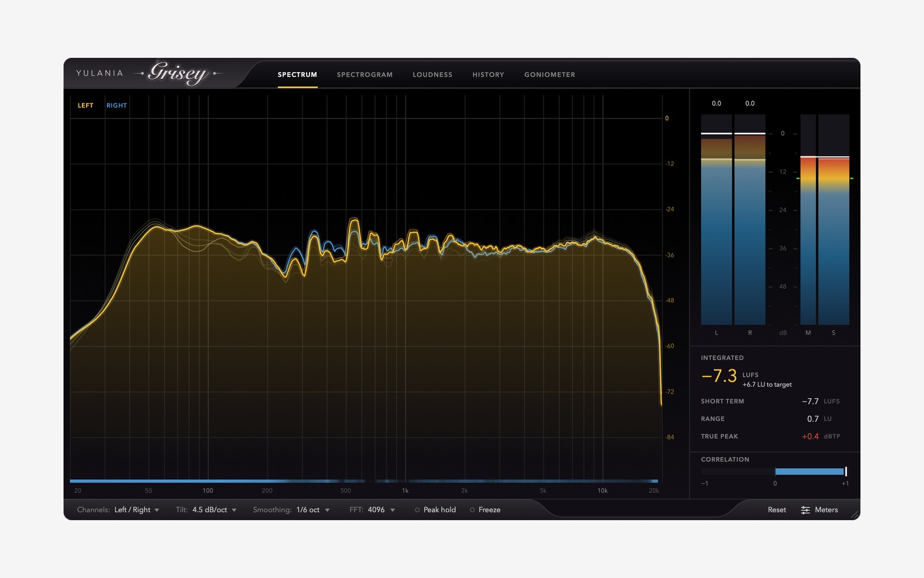This screenshot has height=578, width=924.
Task: Grab the window resize corner grip
Action: 855,514
